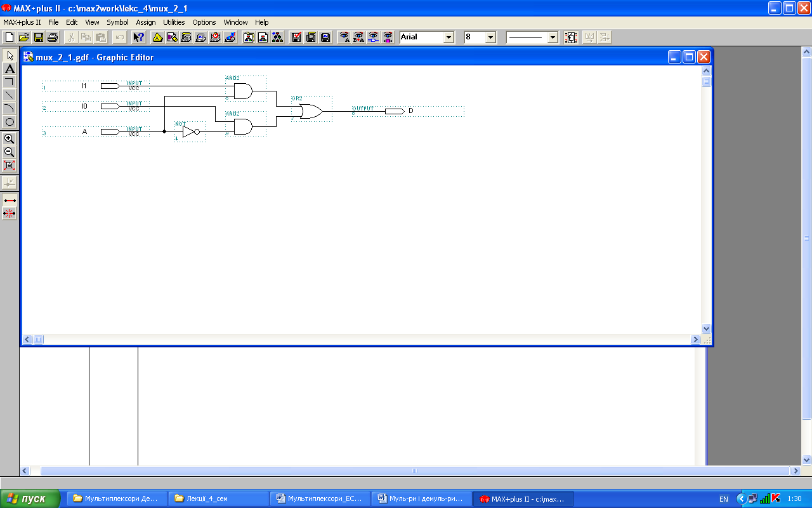Open the View menu
Image resolution: width=812 pixels, height=508 pixels.
point(92,22)
